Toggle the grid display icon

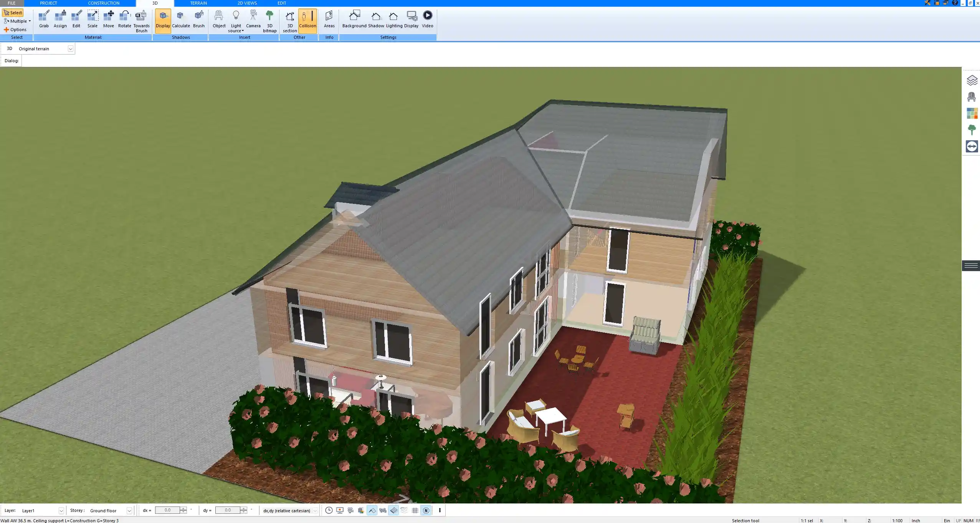pyautogui.click(x=415, y=510)
